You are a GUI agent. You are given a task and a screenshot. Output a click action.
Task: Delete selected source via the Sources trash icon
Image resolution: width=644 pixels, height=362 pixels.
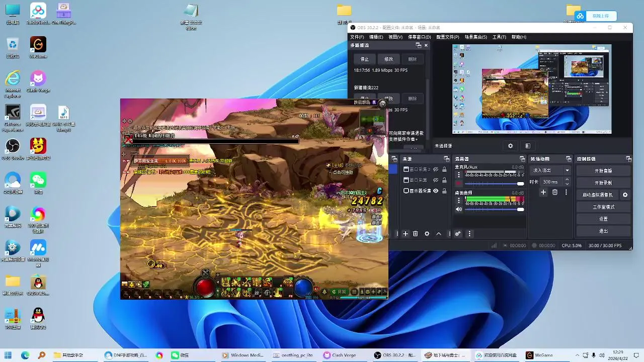coord(416,234)
